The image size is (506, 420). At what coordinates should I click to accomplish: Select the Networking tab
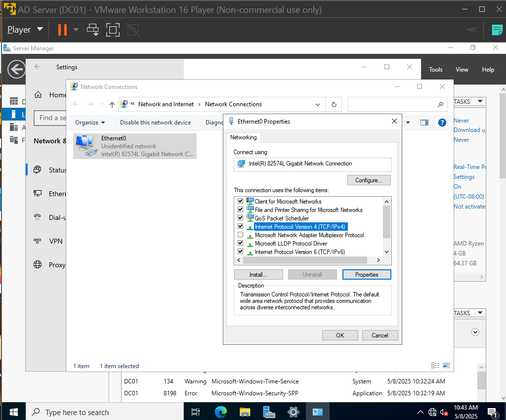click(x=243, y=137)
